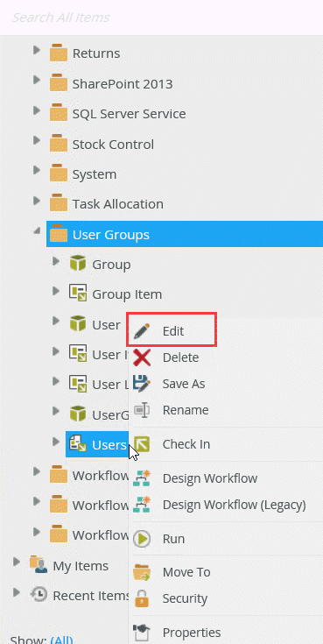Focus the Search All Items field
323x644 pixels.
[x=161, y=18]
